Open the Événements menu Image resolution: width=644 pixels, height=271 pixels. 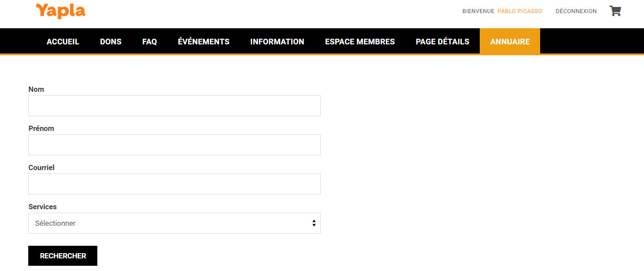[203, 42]
